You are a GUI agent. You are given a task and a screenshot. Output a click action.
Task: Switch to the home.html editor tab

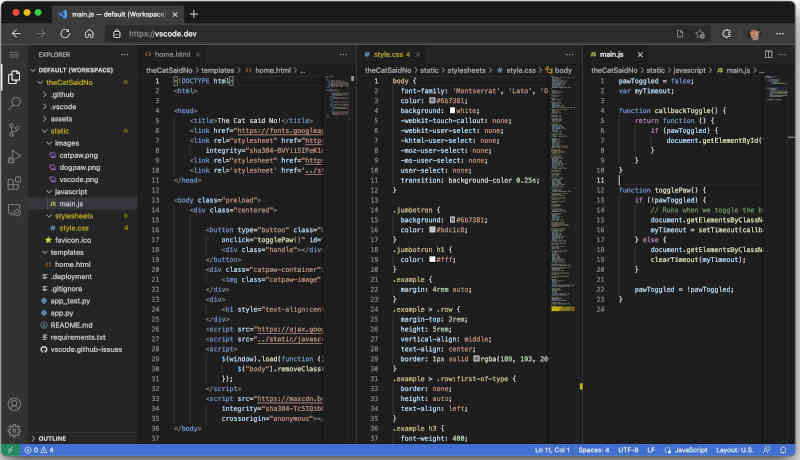(x=172, y=54)
